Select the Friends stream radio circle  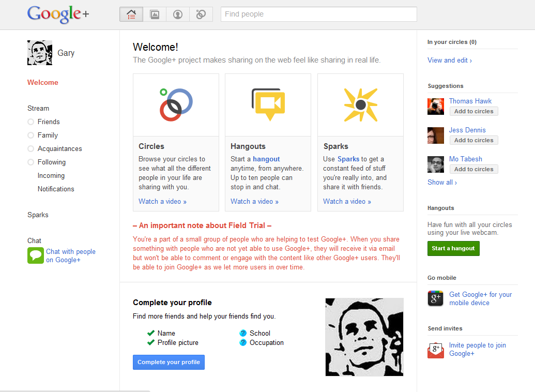pos(30,122)
